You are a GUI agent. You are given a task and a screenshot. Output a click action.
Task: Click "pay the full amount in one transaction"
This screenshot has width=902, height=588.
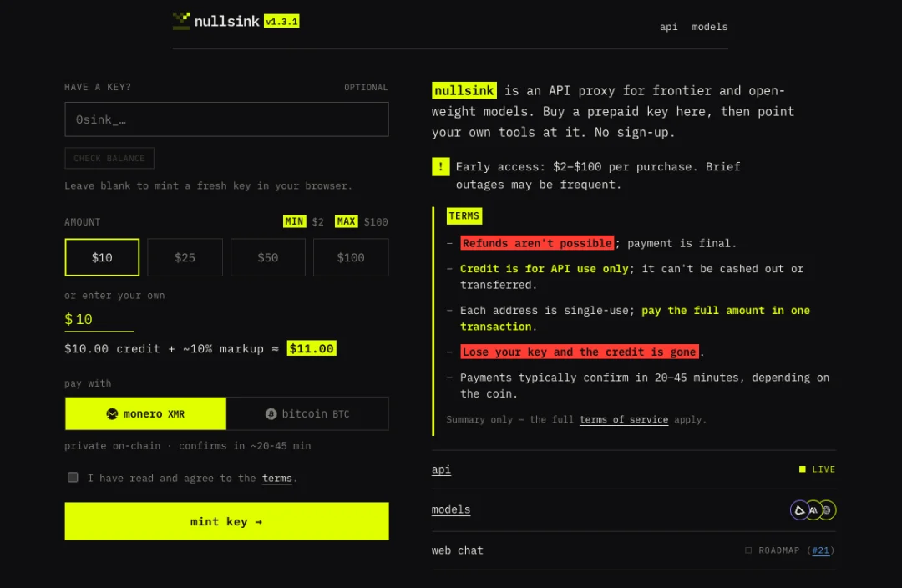(x=635, y=318)
